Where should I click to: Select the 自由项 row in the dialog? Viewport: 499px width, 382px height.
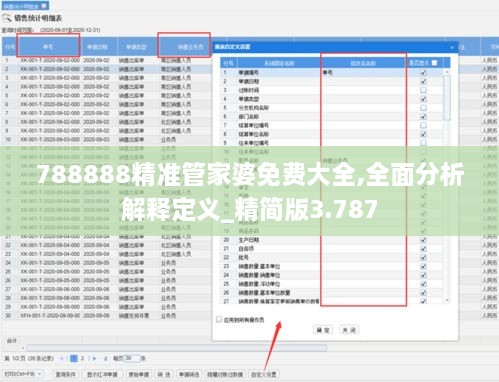click(332, 249)
